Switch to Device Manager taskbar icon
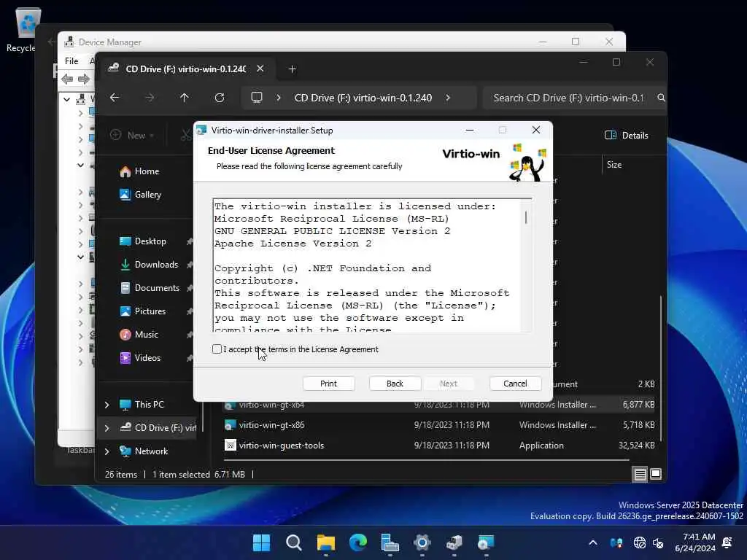747x560 pixels. point(454,542)
